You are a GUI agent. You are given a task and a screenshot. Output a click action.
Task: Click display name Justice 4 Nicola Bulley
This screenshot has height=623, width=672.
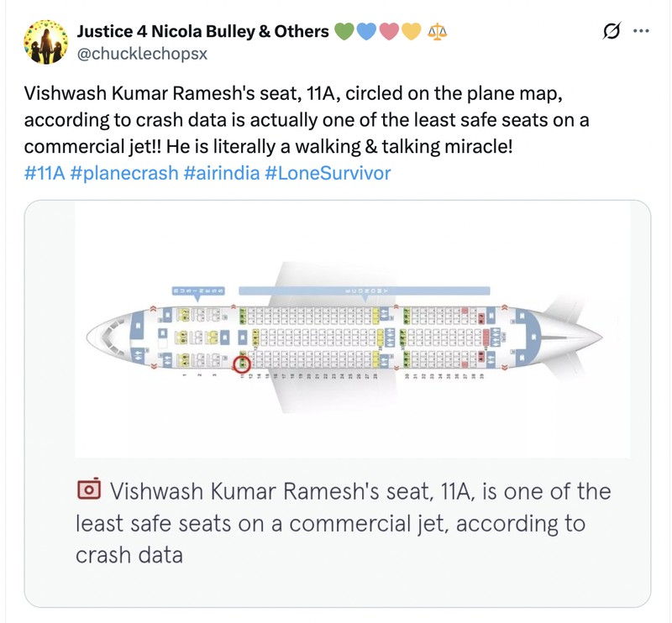point(202,32)
